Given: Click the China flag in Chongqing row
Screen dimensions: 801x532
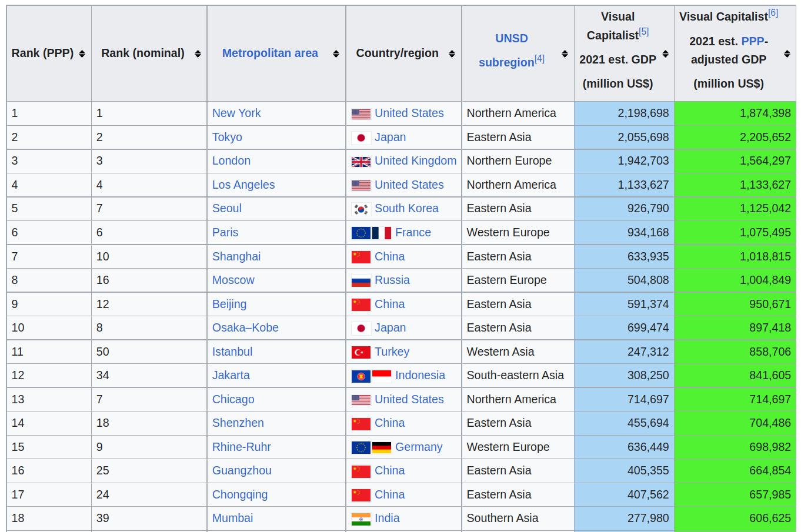Looking at the screenshot, I should (361, 495).
